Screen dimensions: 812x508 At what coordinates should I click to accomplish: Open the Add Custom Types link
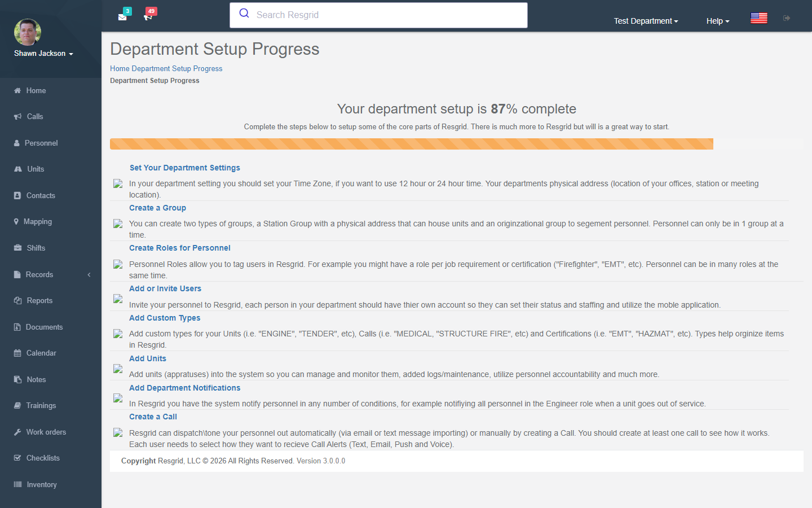point(165,318)
